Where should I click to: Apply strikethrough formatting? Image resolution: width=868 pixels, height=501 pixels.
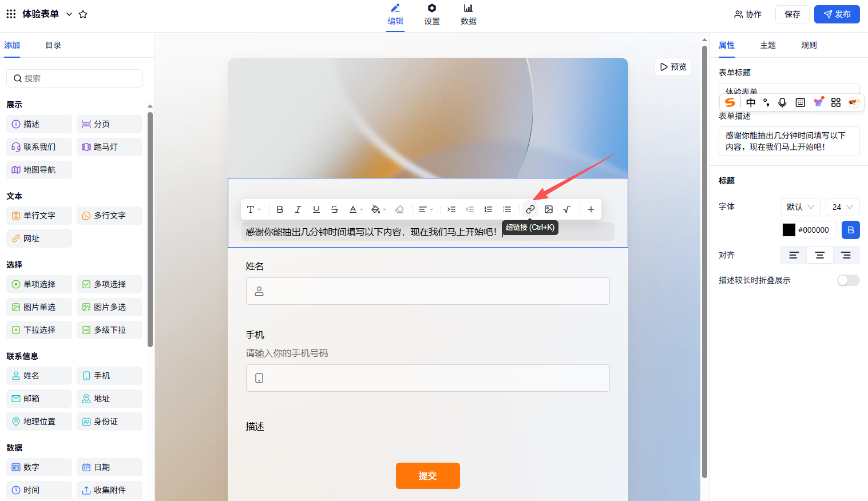[335, 209]
